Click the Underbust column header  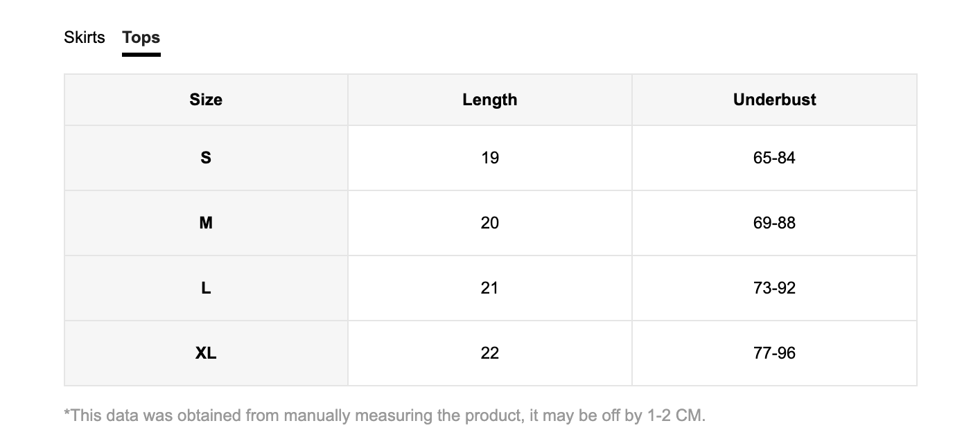tap(774, 100)
